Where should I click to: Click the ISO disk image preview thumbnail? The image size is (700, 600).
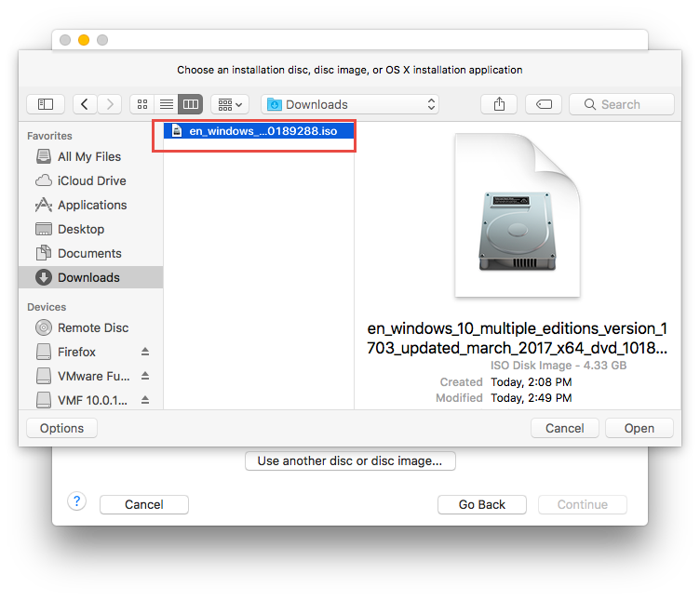pyautogui.click(x=518, y=215)
